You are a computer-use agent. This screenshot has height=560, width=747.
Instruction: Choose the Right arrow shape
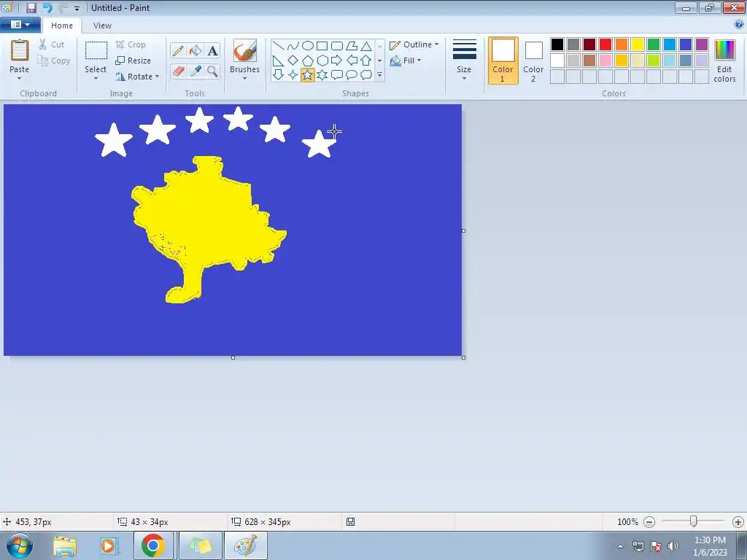[337, 61]
